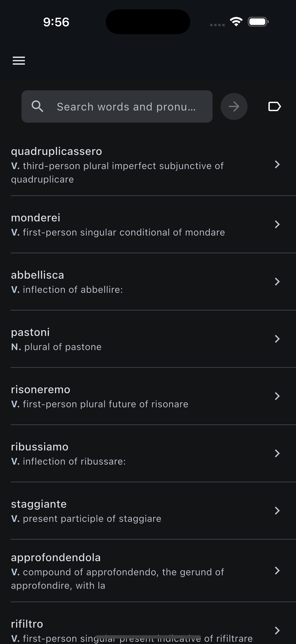The height and width of the screenshot is (644, 296).
Task: Open the tags label icon
Action: pyautogui.click(x=274, y=106)
